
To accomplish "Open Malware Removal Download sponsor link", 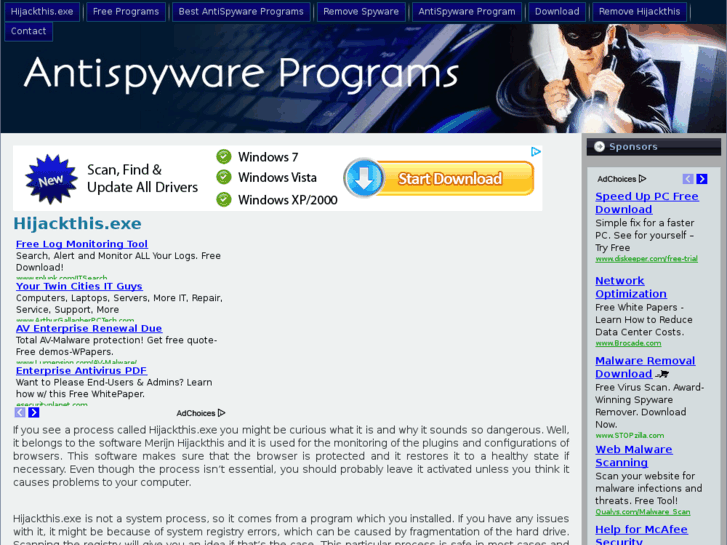I will point(645,367).
